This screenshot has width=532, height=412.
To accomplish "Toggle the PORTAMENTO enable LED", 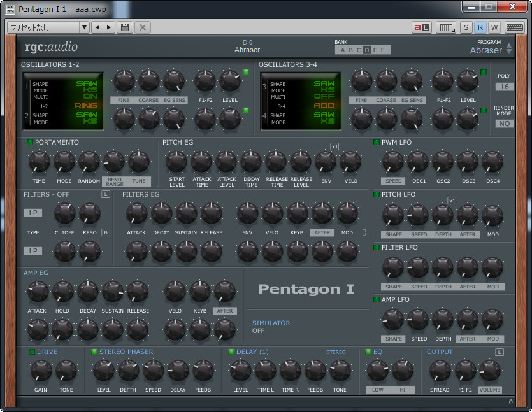I will (x=30, y=143).
